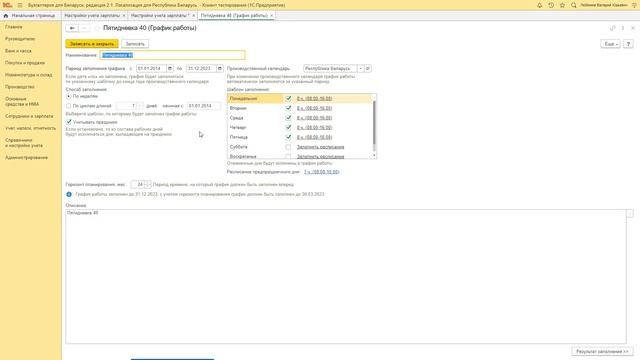The width and height of the screenshot is (640, 360).
Task: Go forward with the right arrow button
Action: tap(84, 28)
